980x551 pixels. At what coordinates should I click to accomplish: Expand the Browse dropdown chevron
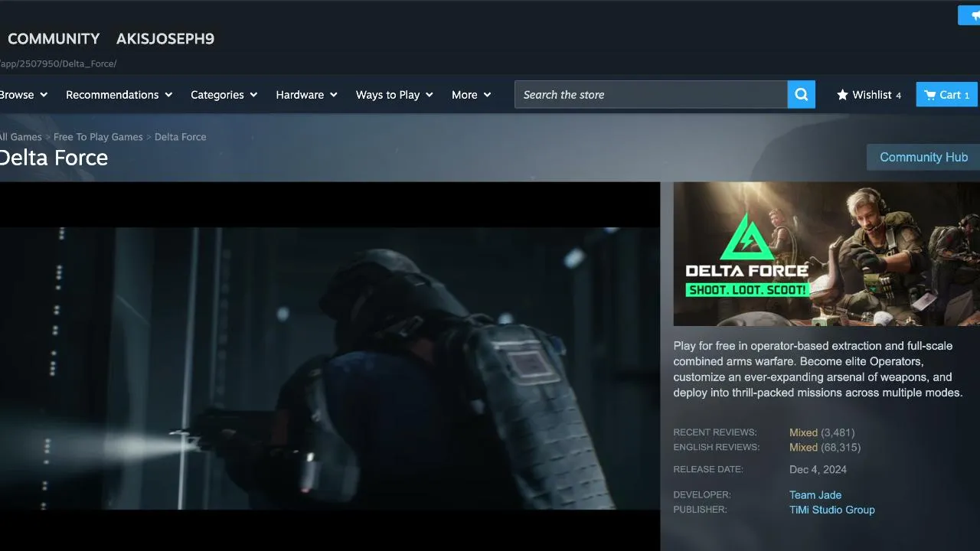[x=44, y=95]
